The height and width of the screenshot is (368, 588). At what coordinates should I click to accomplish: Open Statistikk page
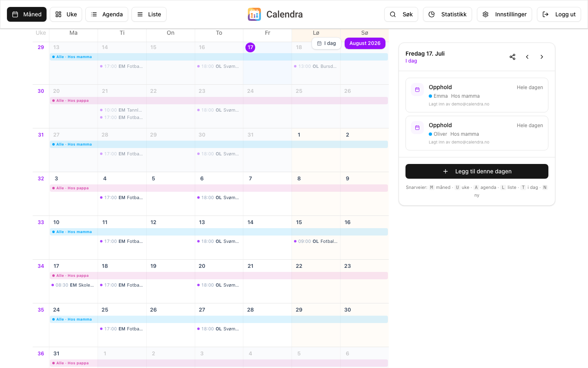[x=448, y=14]
